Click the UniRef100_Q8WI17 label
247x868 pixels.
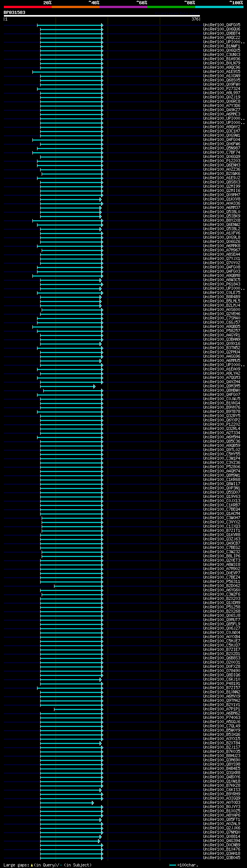[222, 484]
